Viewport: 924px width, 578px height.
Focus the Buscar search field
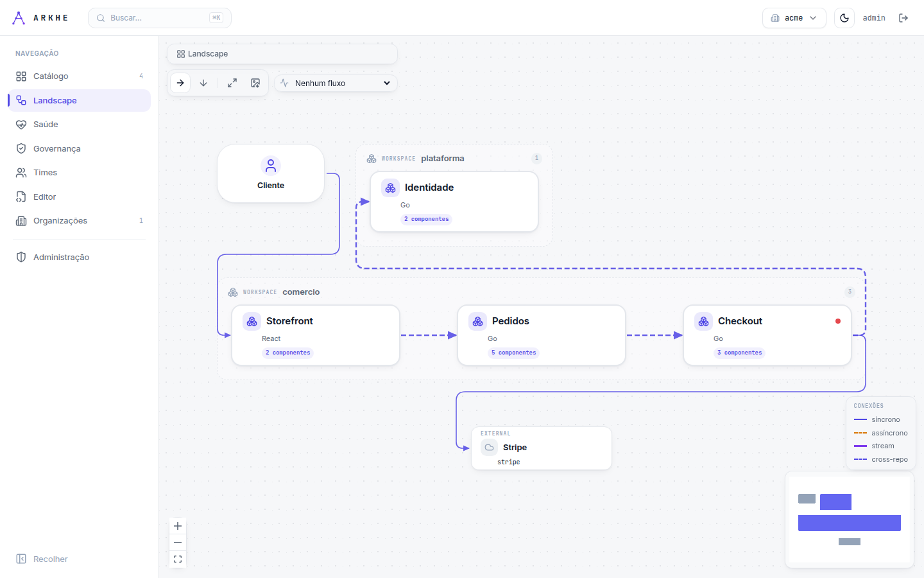[x=160, y=18]
